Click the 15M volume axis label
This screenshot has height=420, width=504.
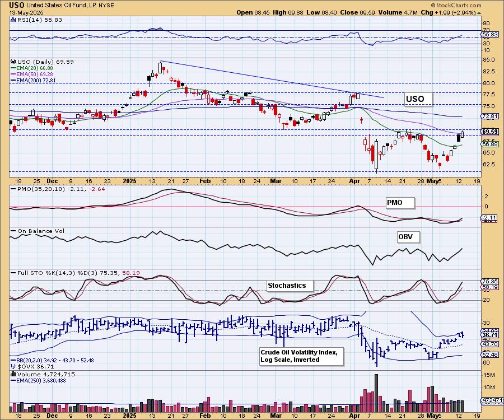(488, 375)
